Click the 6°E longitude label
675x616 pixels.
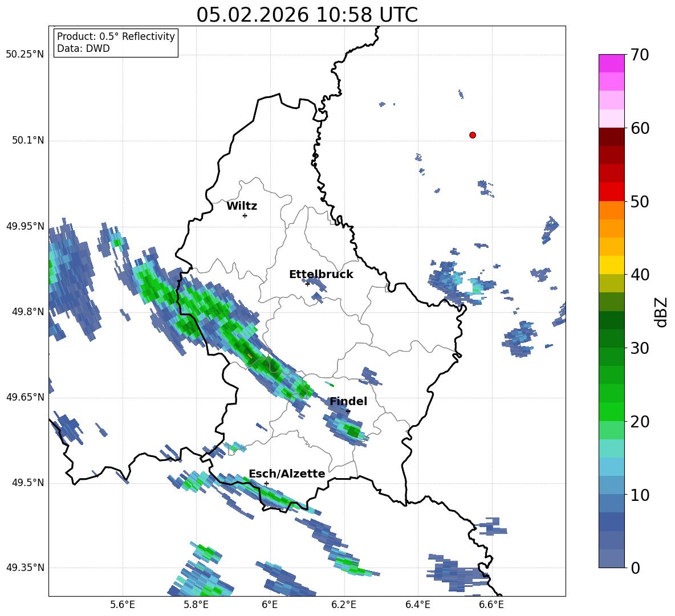coord(270,605)
